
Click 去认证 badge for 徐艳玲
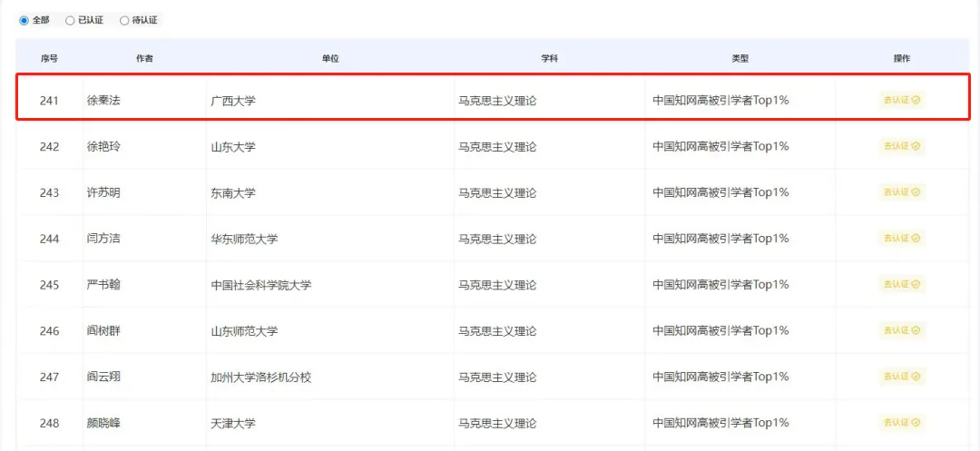[902, 146]
